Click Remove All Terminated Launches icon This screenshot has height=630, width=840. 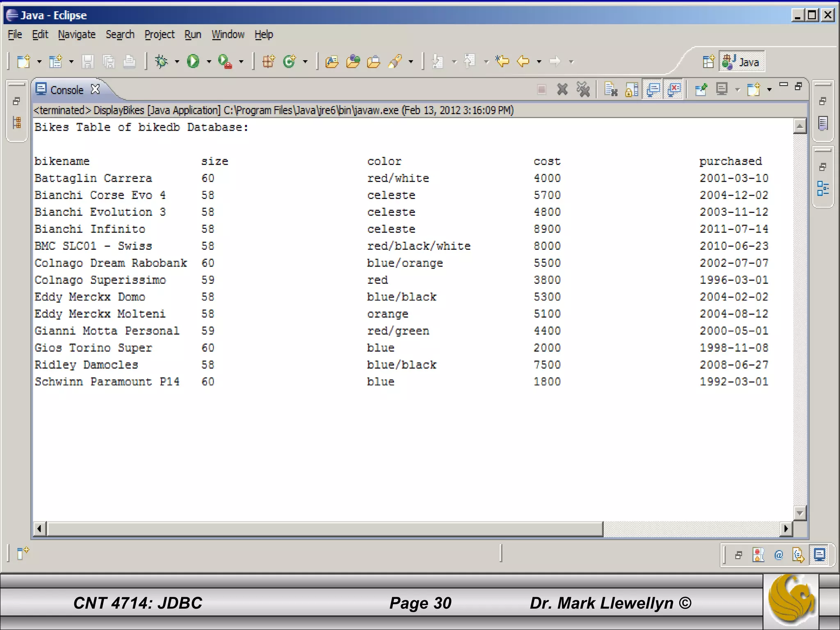click(583, 89)
